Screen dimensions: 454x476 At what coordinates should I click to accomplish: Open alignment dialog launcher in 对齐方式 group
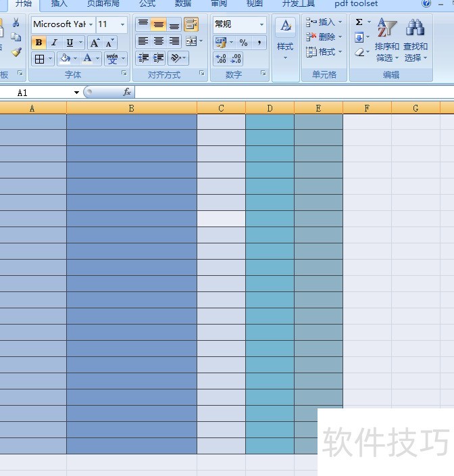point(202,73)
